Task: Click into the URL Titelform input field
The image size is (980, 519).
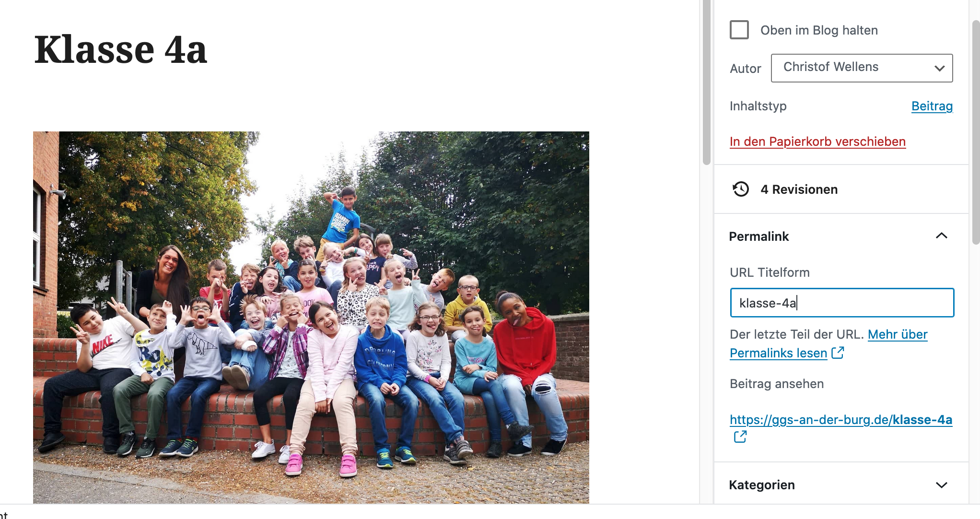Action: (x=842, y=303)
